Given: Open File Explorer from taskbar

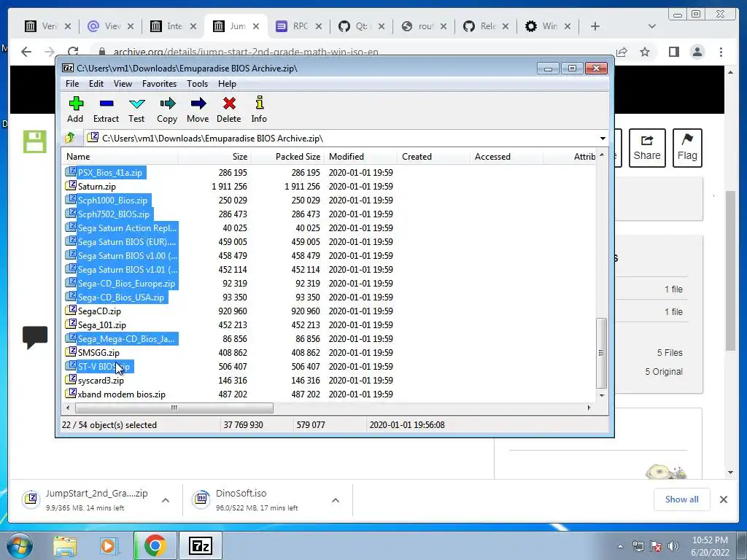Looking at the screenshot, I should (x=65, y=545).
